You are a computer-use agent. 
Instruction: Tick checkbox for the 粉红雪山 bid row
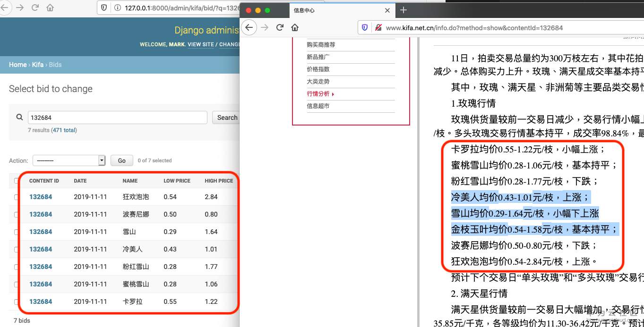(x=17, y=267)
